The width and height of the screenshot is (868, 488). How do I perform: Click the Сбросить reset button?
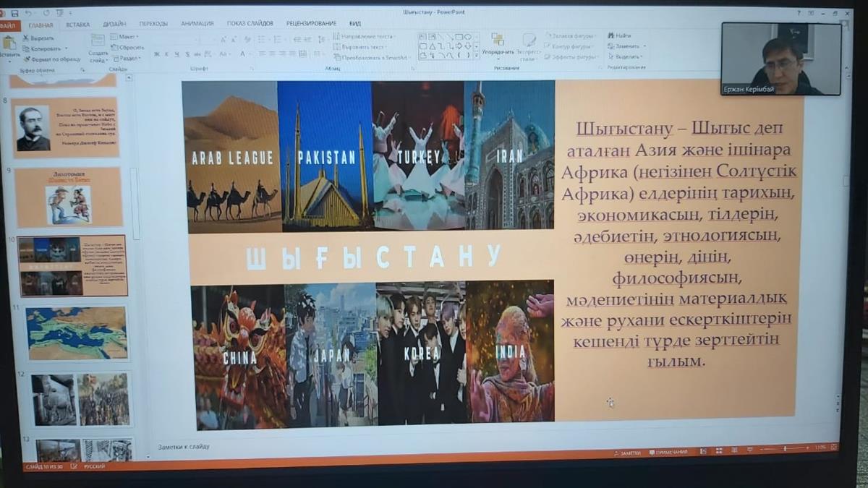click(x=130, y=48)
